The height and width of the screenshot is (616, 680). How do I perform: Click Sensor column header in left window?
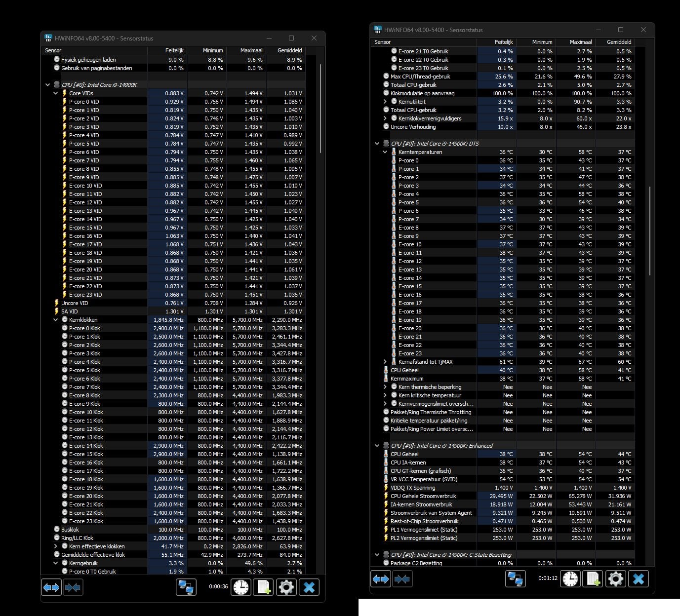coord(94,50)
